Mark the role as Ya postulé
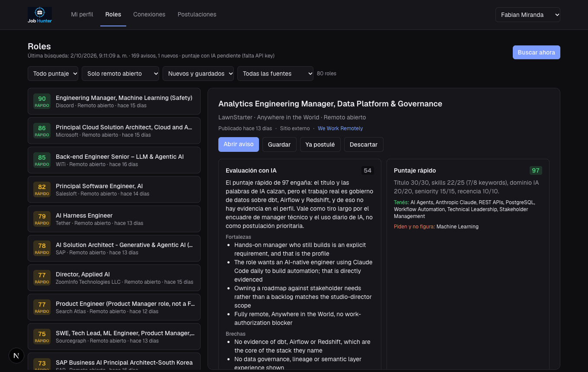 [x=320, y=144]
